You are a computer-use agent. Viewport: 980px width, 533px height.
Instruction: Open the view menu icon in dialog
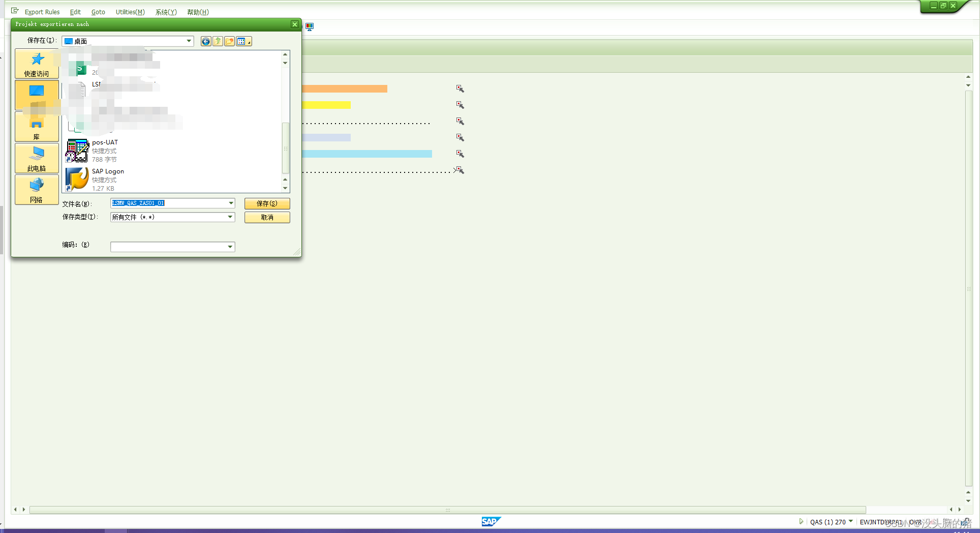[x=243, y=41]
